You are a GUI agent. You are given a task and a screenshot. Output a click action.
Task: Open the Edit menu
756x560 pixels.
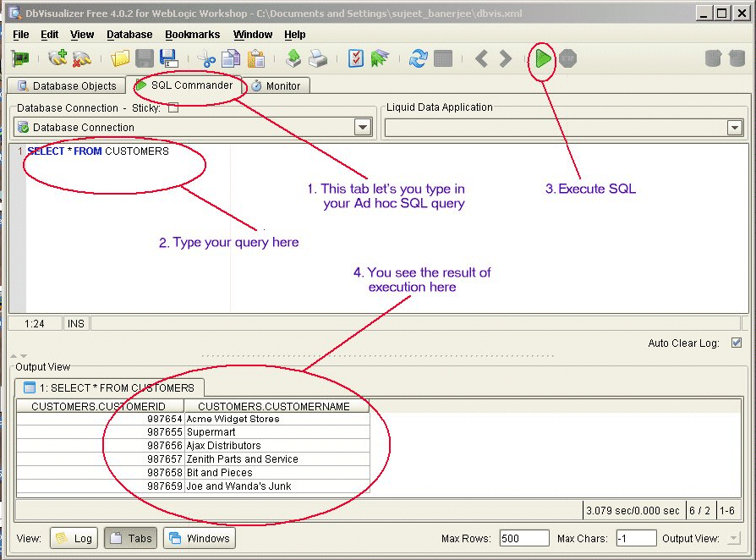[x=50, y=35]
